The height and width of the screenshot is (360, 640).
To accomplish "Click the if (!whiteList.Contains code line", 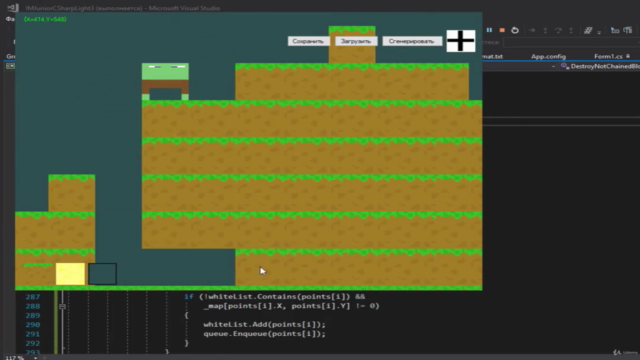I will click(274, 297).
